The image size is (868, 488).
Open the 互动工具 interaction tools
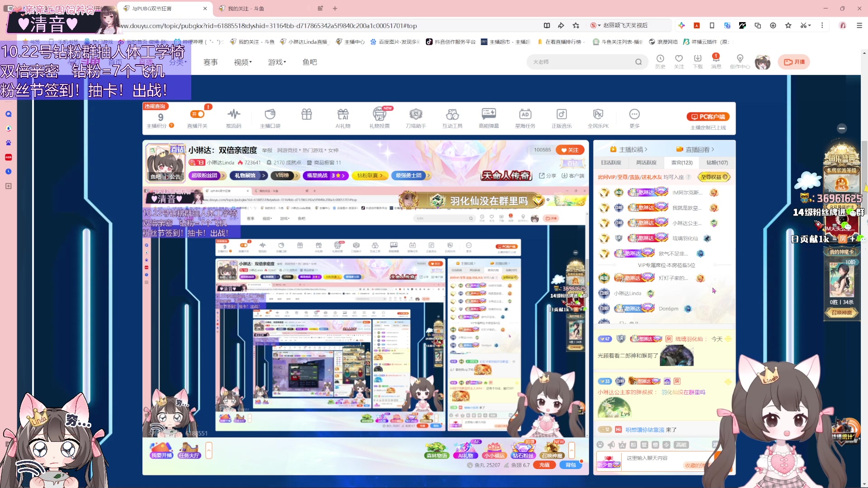point(452,118)
